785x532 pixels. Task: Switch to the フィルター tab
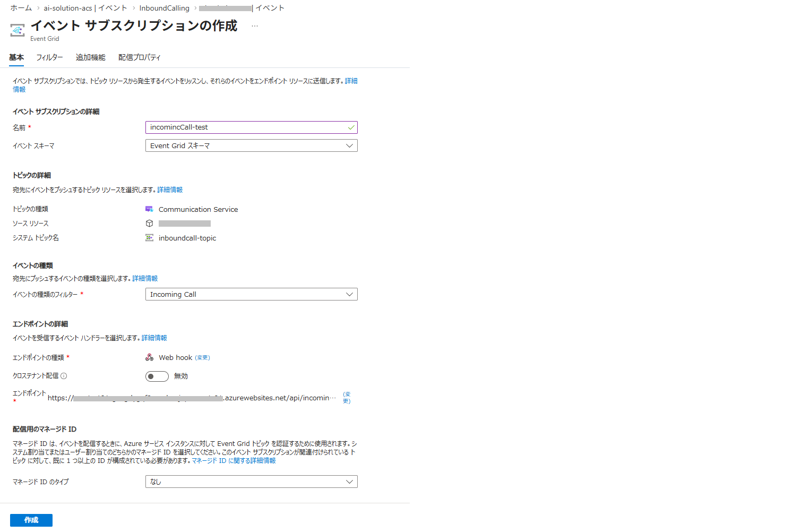point(49,57)
